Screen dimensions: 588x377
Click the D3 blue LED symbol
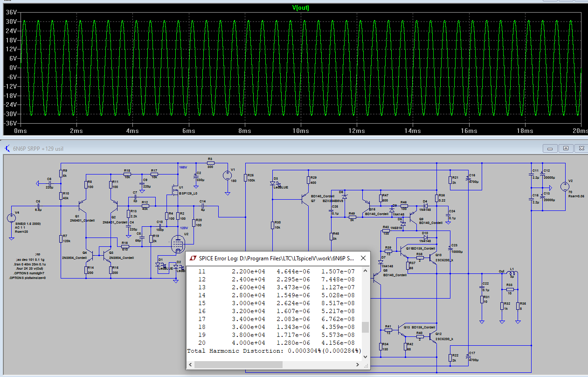click(x=273, y=183)
